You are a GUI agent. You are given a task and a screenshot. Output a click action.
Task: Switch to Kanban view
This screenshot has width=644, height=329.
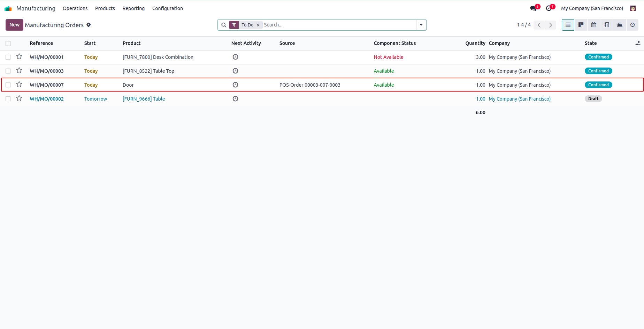click(x=581, y=25)
